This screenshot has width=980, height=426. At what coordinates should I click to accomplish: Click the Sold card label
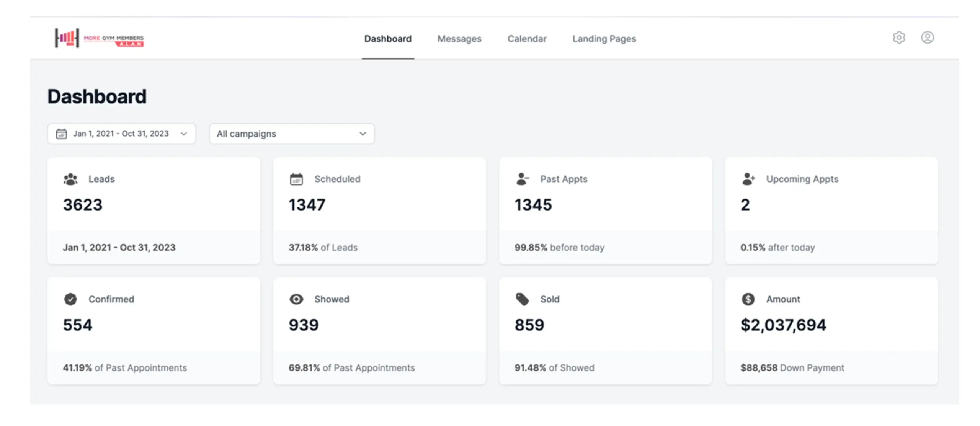point(549,299)
